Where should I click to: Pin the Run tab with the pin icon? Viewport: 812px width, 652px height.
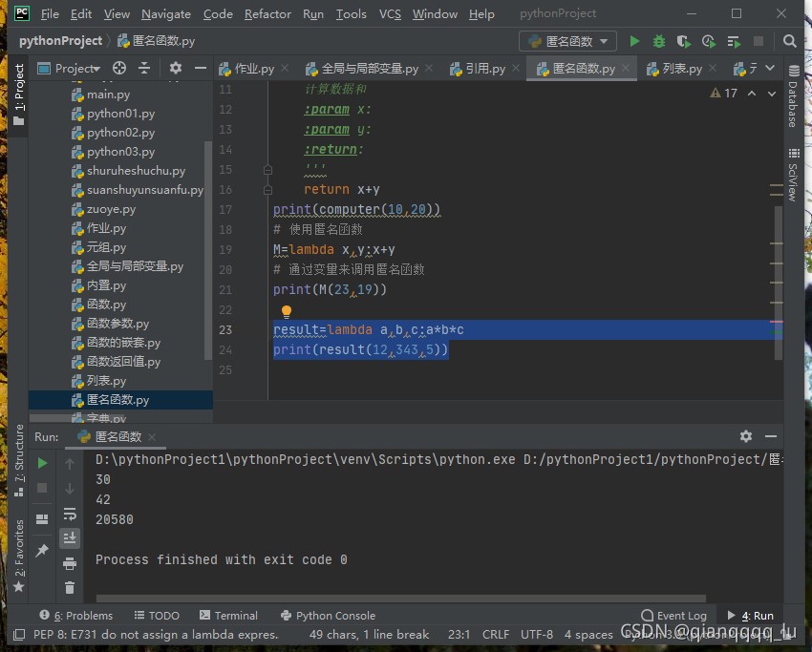(42, 551)
